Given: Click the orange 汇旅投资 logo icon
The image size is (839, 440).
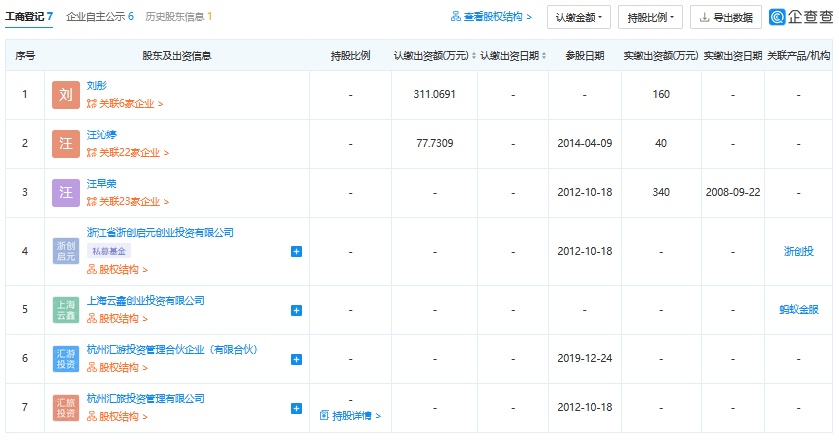Looking at the screenshot, I should click(65, 407).
